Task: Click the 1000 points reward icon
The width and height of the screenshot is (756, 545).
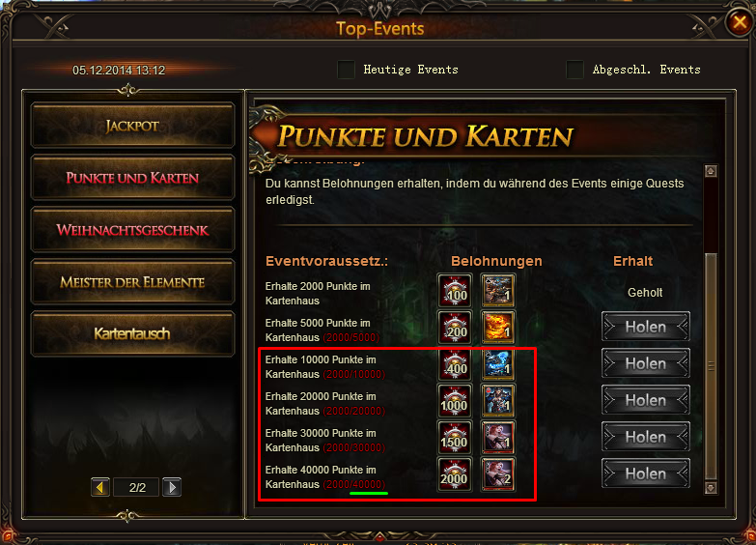Action: tap(455, 401)
